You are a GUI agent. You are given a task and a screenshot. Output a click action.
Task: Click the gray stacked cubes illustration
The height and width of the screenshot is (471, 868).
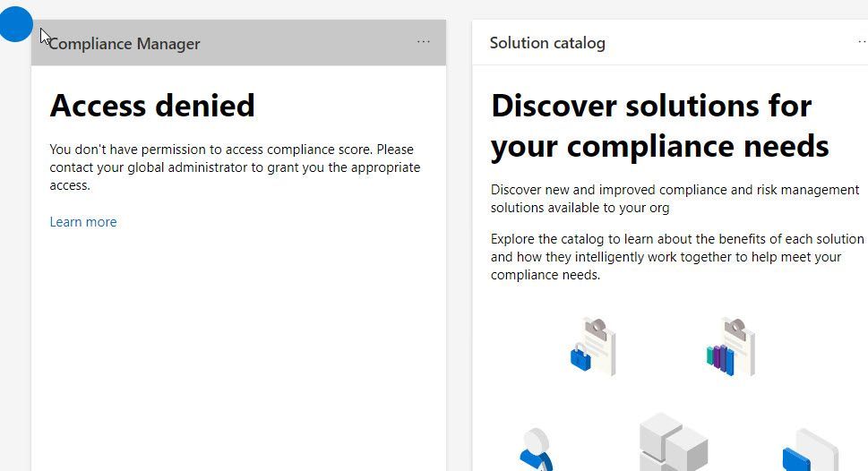673,443
